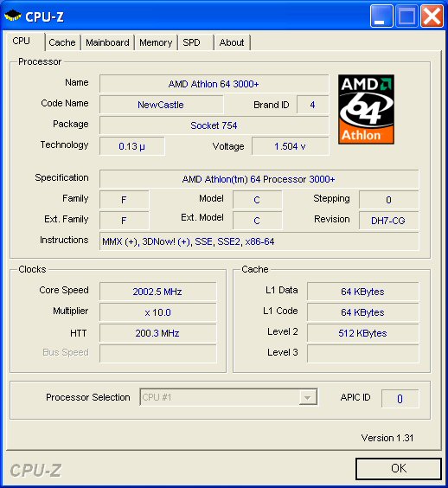Click the Level 2 cache value
This screenshot has width=448, height=488.
[x=362, y=333]
